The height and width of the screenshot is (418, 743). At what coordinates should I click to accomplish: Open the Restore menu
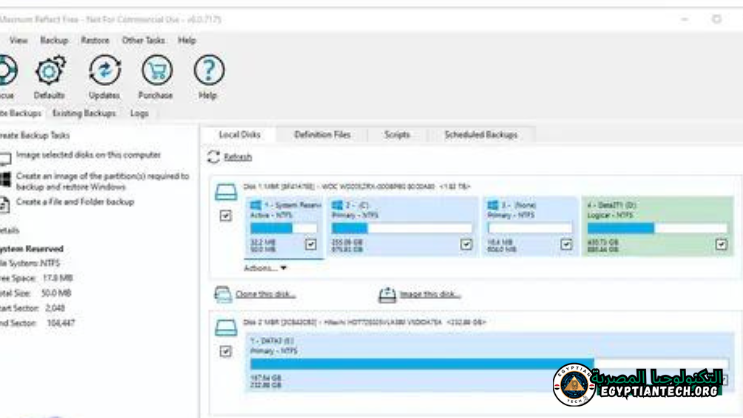tap(95, 40)
